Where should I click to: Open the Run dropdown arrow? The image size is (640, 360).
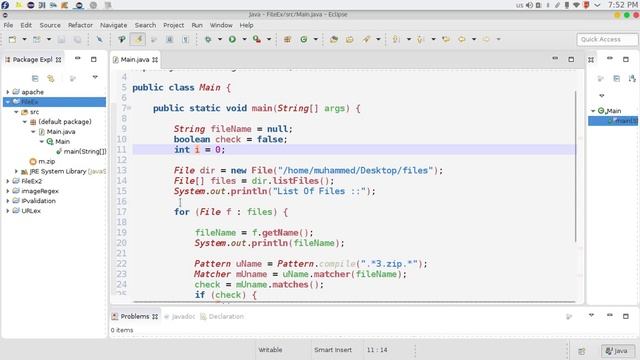pos(244,39)
